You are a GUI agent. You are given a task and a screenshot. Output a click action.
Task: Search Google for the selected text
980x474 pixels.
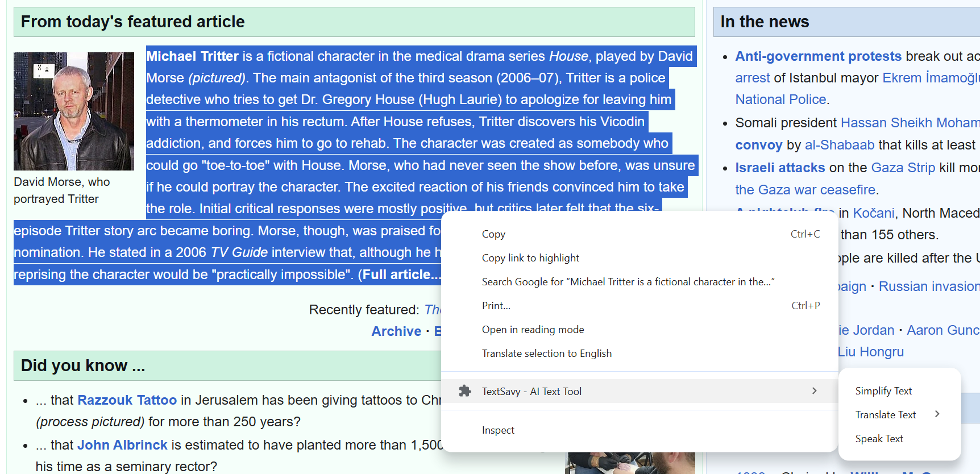(640, 282)
